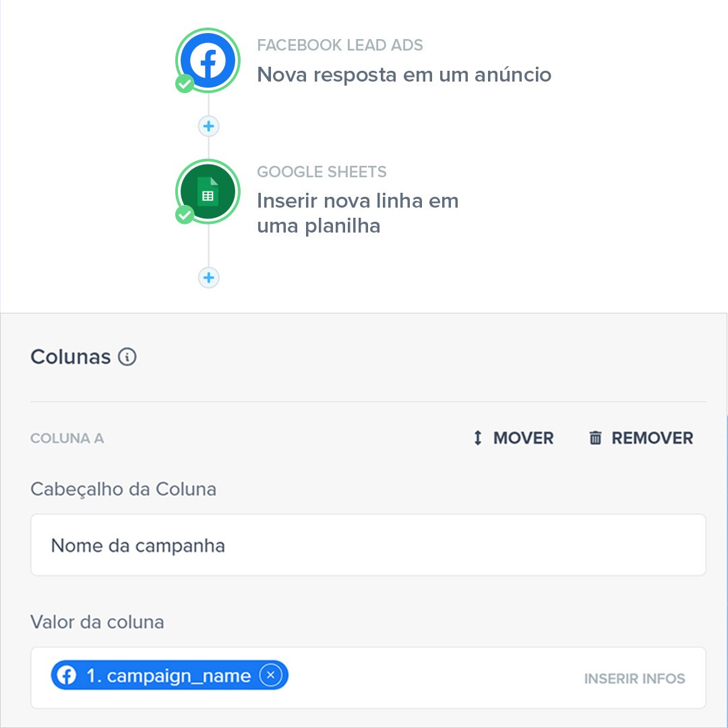Open the 'Nova resposta em um anúncio' step
This screenshot has height=728, width=728.
pyautogui.click(x=404, y=74)
